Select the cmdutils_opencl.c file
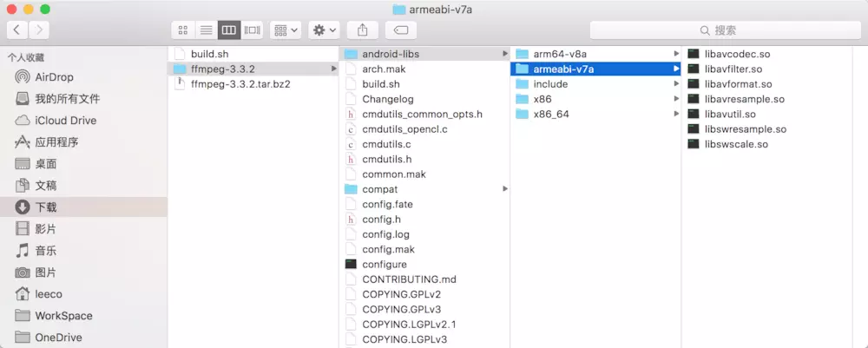 click(424, 129)
